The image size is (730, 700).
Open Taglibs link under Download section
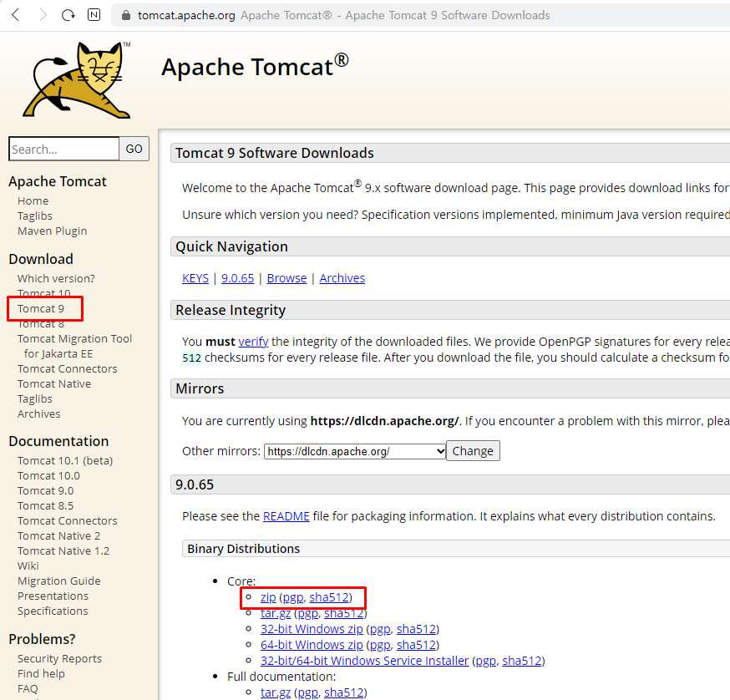point(35,399)
